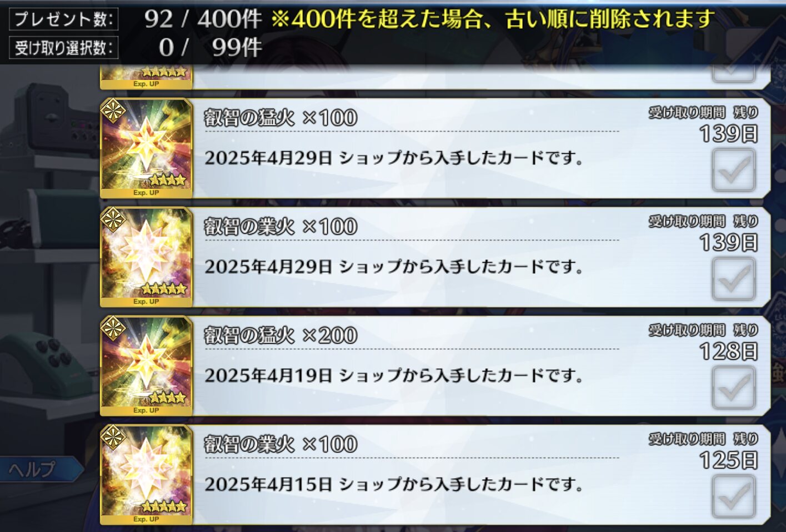Click the gold diamond badge on 叡智の猛火 ×100
Screen dimensions: 786x532
113,112
